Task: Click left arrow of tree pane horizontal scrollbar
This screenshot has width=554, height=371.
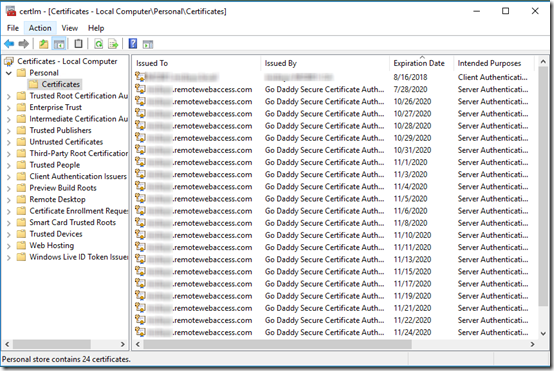Action: (7, 344)
